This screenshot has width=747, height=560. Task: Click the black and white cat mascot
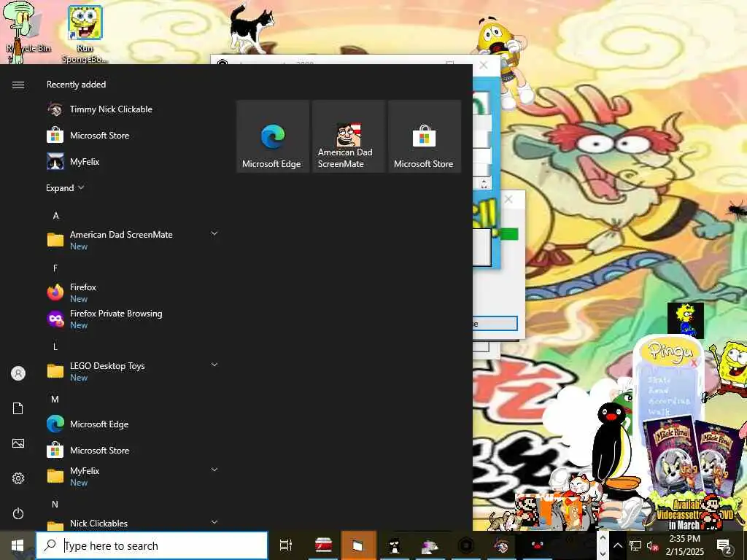click(251, 28)
